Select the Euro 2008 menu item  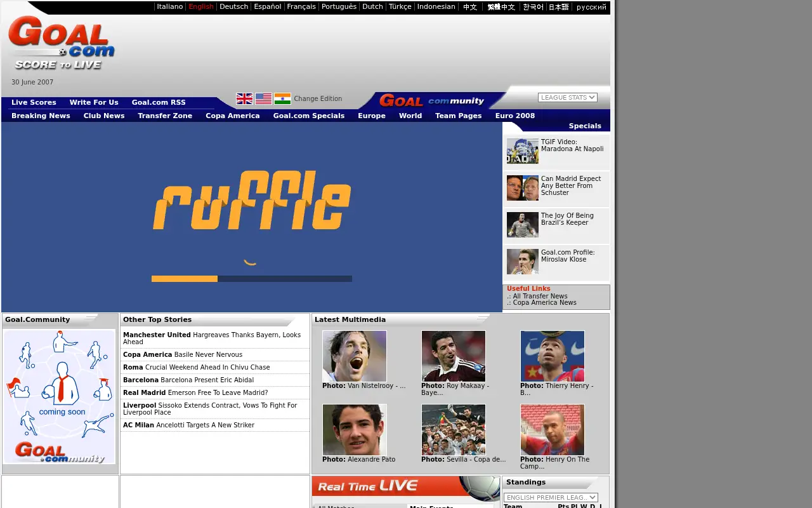(x=515, y=116)
